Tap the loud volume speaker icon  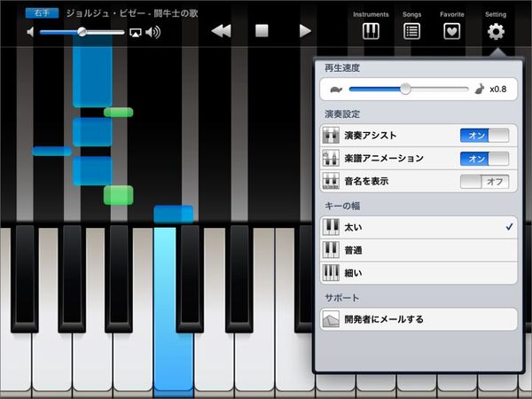pos(153,32)
